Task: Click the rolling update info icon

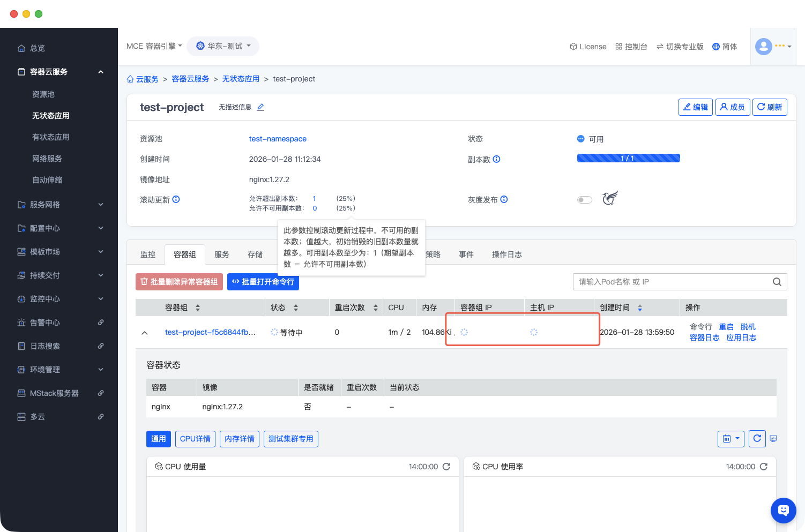Action: coord(176,199)
